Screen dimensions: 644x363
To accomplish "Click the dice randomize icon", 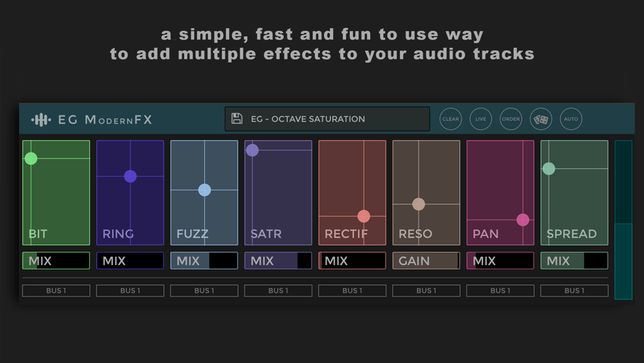I will click(x=541, y=119).
